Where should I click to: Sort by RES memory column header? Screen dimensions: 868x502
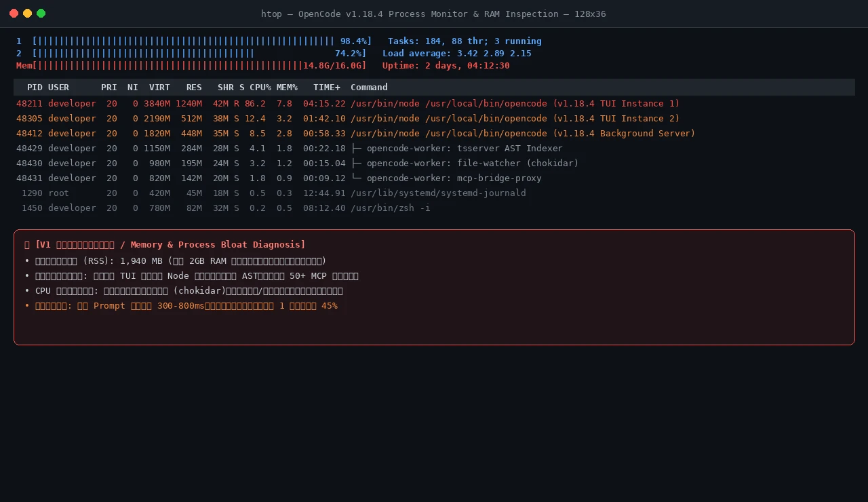pyautogui.click(x=194, y=87)
